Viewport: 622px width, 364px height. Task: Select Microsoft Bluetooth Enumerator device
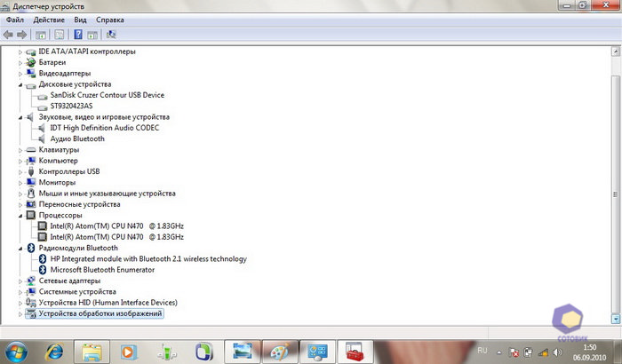(102, 270)
